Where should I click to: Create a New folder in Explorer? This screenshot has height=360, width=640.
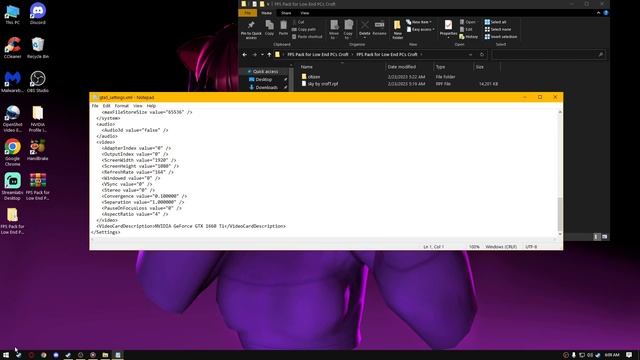coord(398,29)
